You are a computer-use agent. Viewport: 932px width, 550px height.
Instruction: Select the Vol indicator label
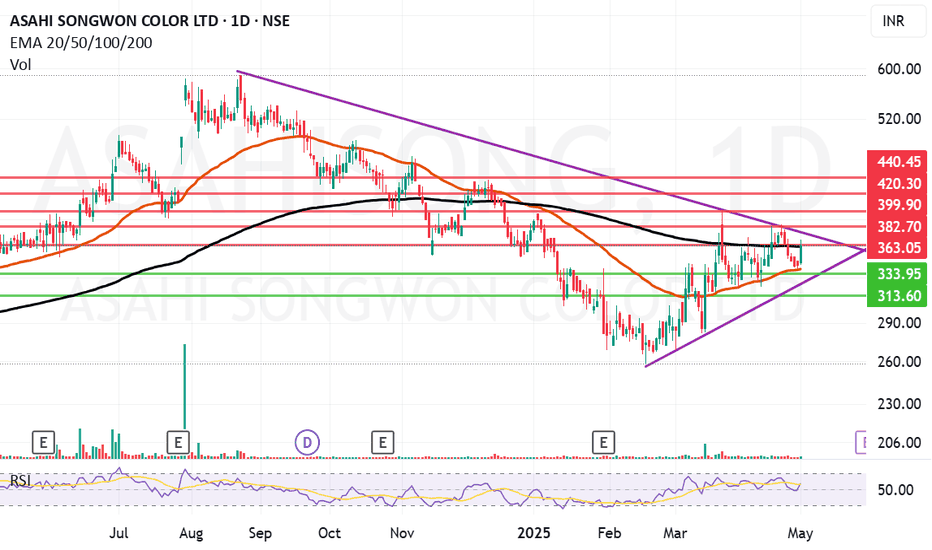pyautogui.click(x=20, y=64)
